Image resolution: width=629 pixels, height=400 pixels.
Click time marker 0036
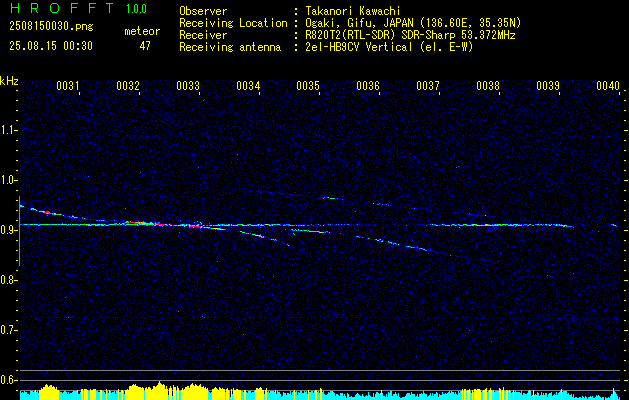coord(368,85)
